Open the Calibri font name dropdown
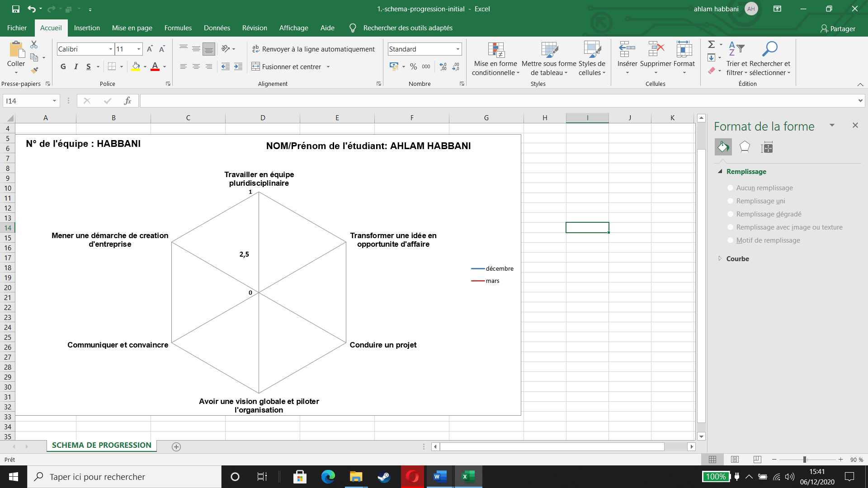Viewport: 868px width, 488px height. coord(110,49)
